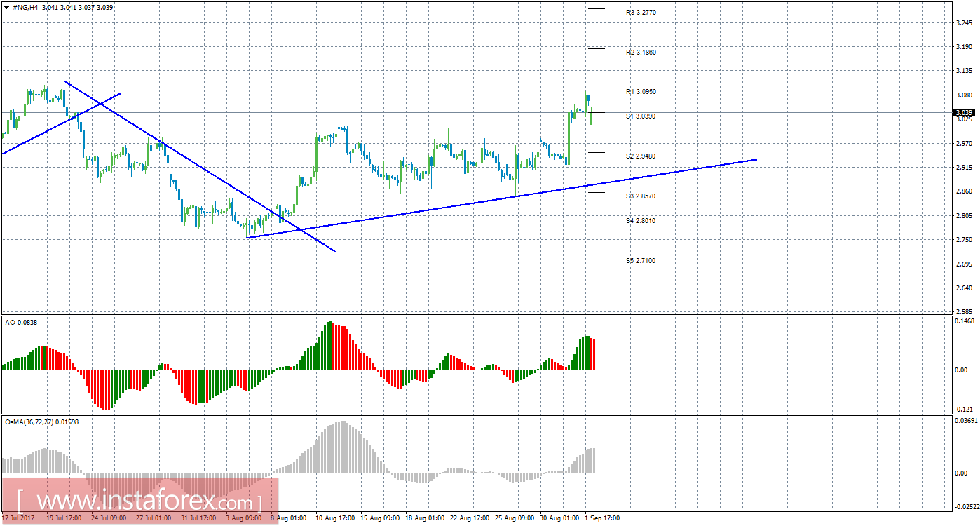Click the -0.121 AO scale value

pos(963,410)
